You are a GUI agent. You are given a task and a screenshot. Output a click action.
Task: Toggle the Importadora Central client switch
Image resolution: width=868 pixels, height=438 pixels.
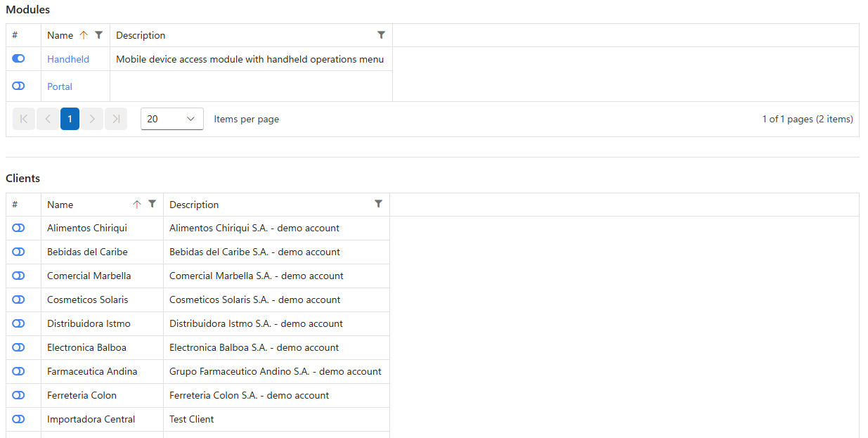18,419
